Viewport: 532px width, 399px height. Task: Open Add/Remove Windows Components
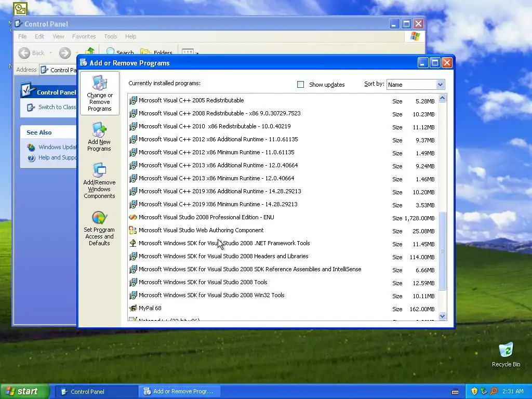coord(99,180)
